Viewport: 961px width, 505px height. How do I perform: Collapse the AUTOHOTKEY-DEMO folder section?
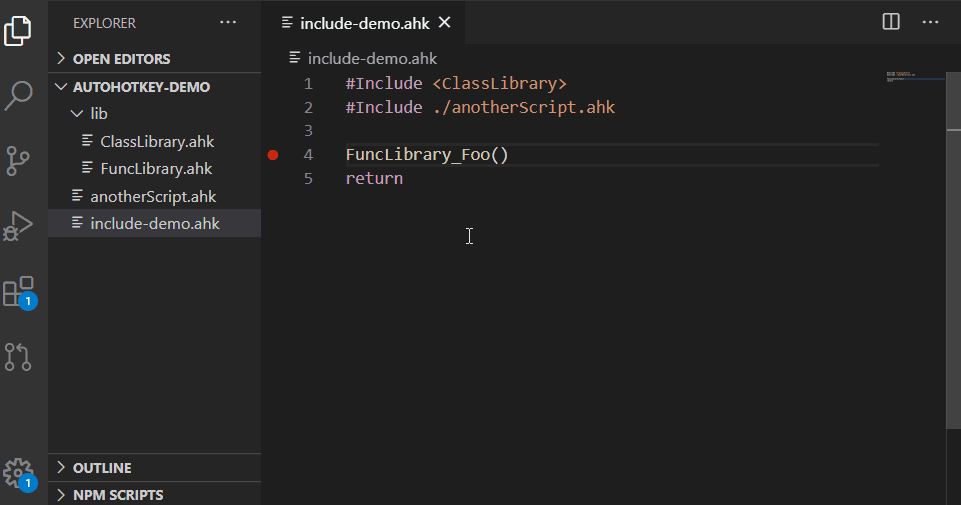point(154,86)
